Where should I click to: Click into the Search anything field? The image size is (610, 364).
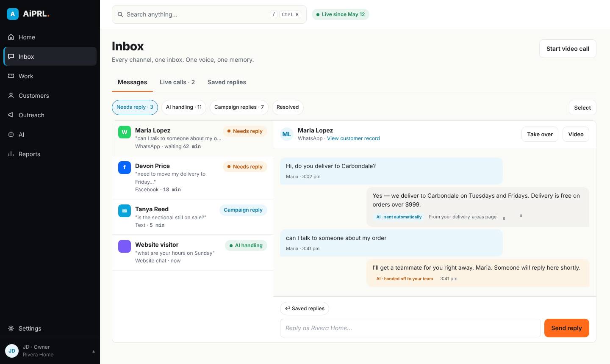209,14
